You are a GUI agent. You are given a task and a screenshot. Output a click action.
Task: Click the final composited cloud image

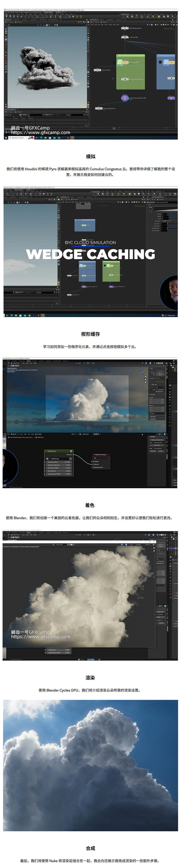coord(90,766)
